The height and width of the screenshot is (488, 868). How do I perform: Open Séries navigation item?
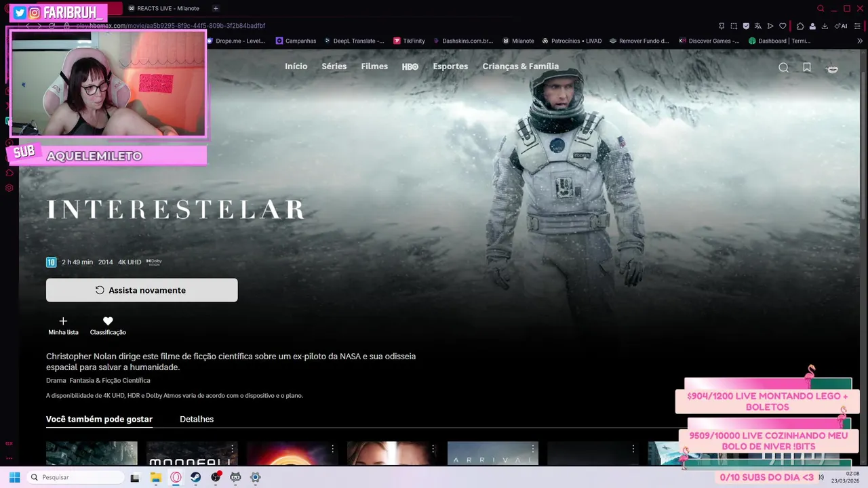tap(334, 66)
